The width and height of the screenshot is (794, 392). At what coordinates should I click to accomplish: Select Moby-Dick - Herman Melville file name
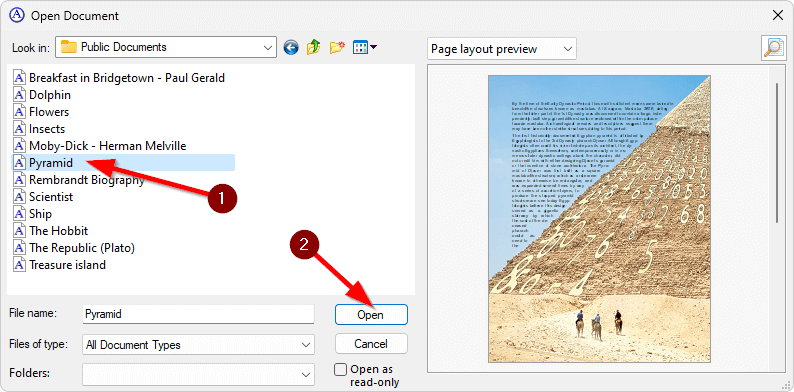pyautogui.click(x=108, y=146)
